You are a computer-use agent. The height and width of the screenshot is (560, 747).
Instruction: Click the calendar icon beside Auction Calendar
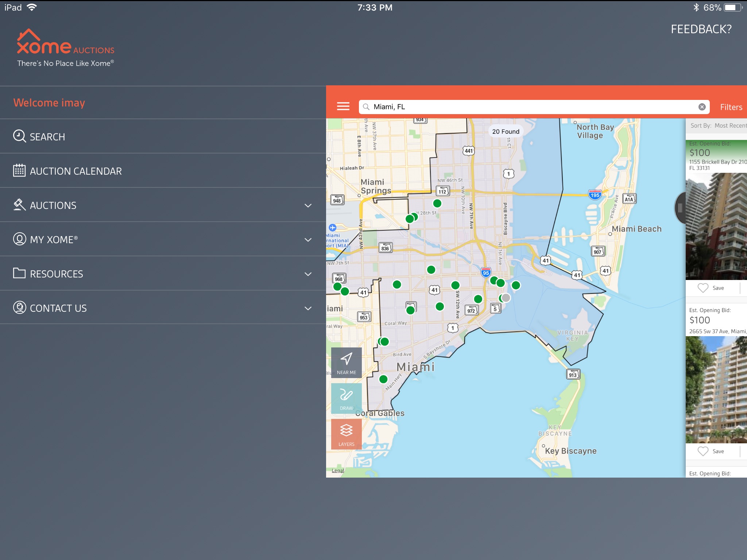point(19,170)
